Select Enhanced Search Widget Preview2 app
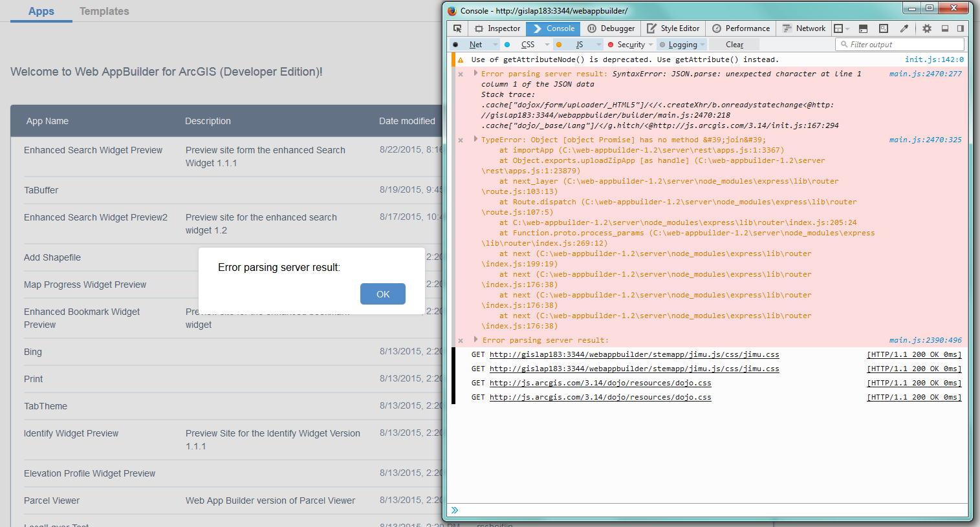This screenshot has height=527, width=980. pos(96,217)
